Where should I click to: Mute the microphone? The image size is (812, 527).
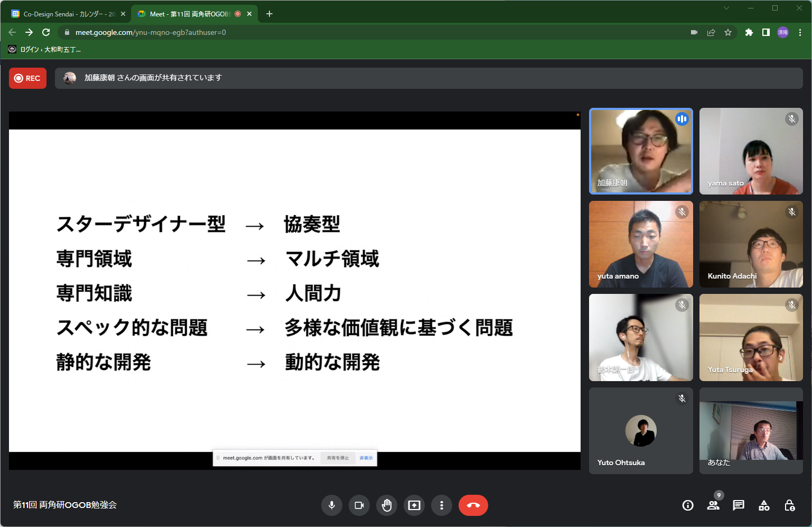click(x=332, y=505)
